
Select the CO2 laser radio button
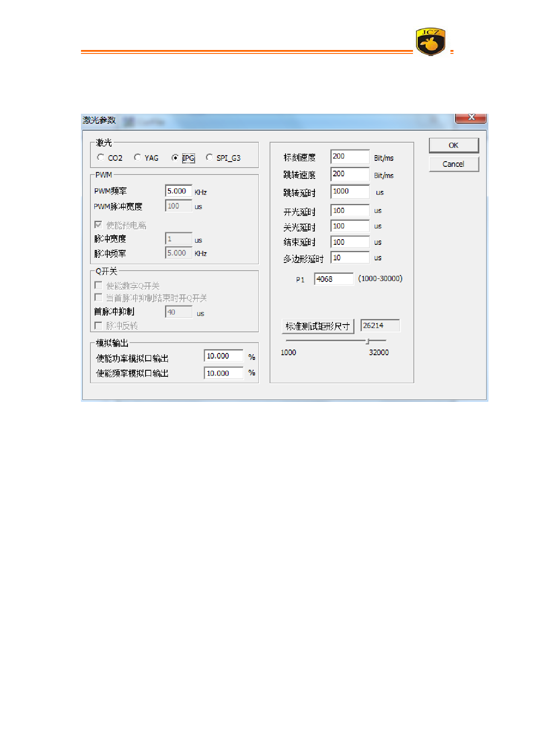[x=101, y=157]
